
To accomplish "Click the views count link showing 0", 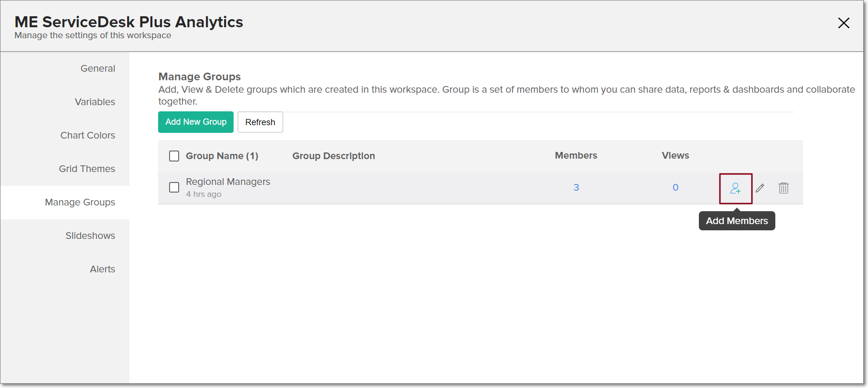I will pyautogui.click(x=675, y=187).
